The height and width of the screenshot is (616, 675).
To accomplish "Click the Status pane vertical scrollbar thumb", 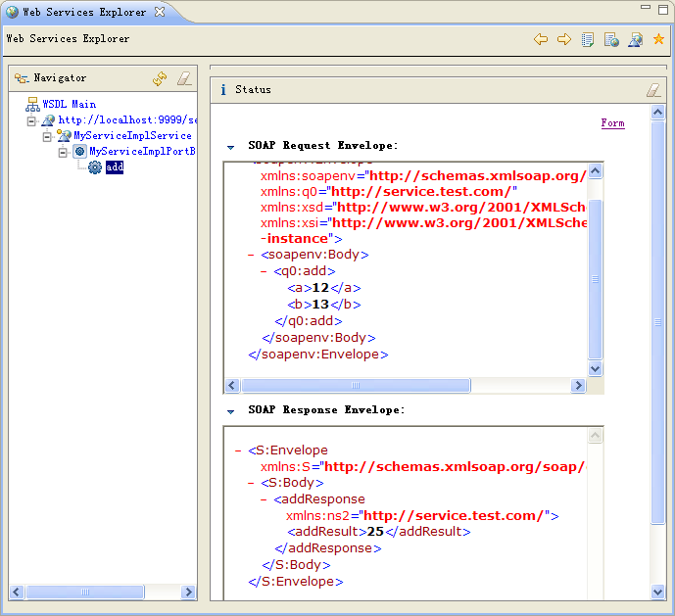I will coord(657,322).
